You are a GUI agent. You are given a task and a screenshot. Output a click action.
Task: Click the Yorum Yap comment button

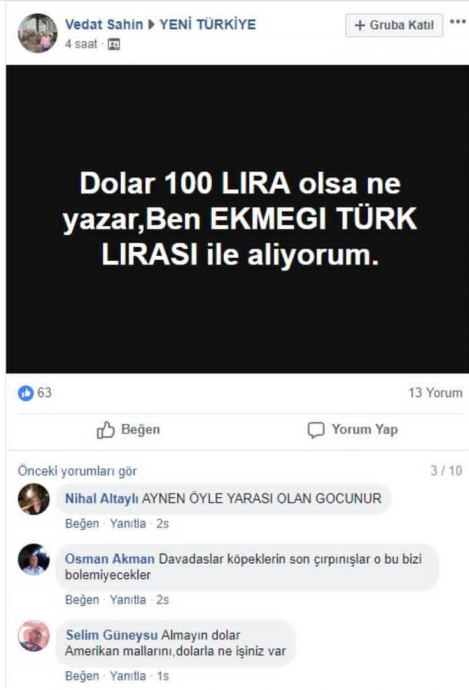353,429
